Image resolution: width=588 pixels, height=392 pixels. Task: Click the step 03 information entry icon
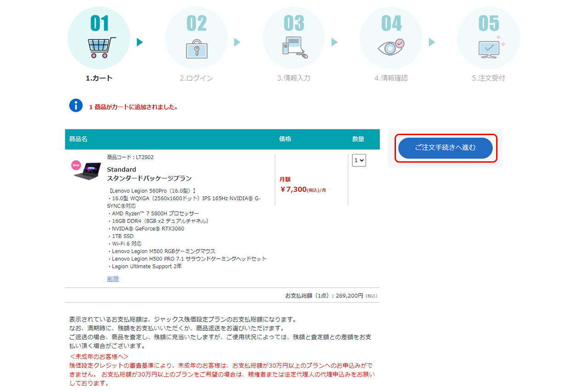(x=294, y=47)
